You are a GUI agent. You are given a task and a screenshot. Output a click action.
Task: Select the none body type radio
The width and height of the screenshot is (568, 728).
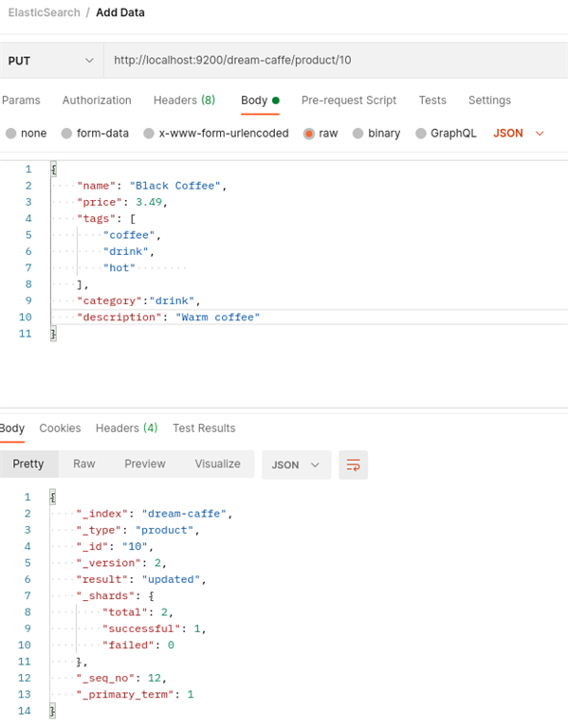11,134
